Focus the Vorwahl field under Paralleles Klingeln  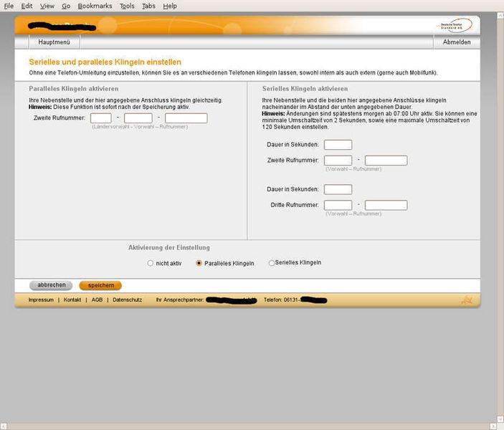point(138,118)
